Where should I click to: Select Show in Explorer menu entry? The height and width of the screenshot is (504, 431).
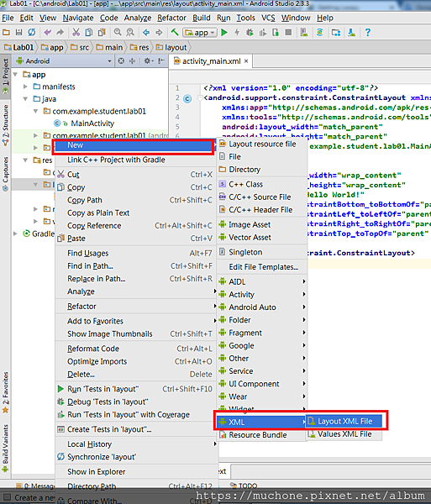[135, 471]
